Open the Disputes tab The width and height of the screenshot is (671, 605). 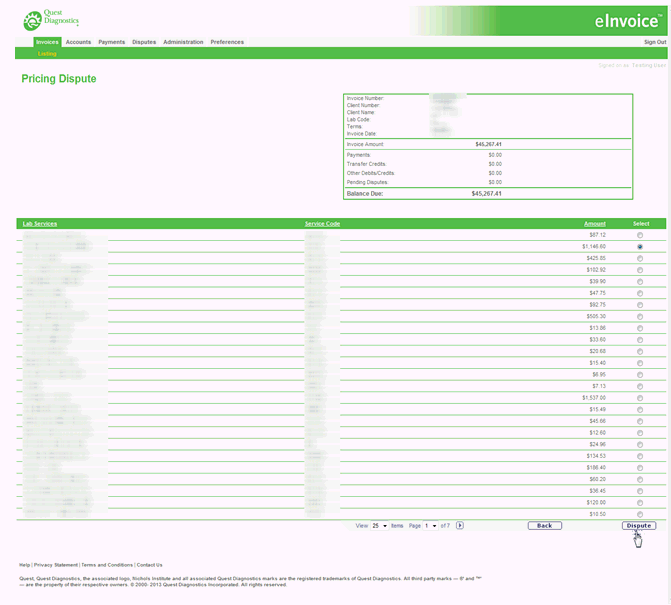(x=144, y=42)
